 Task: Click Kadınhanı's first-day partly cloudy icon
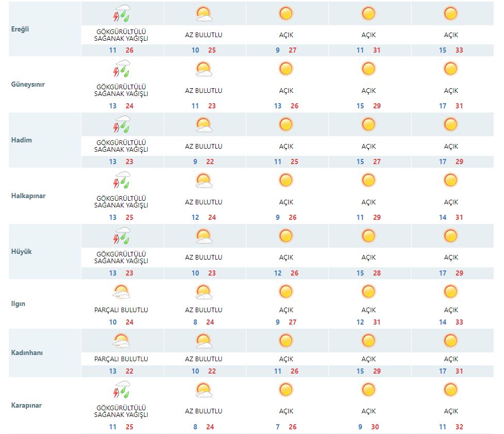121,341
